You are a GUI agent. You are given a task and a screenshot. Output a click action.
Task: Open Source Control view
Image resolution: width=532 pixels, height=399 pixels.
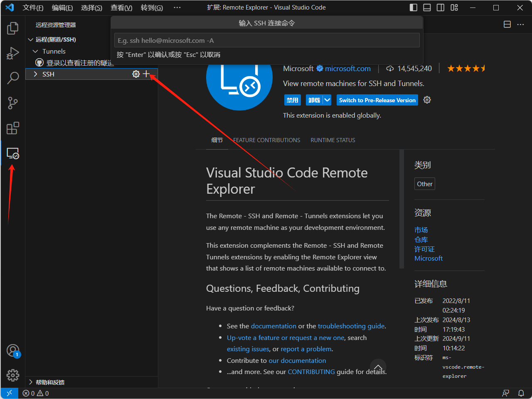click(x=13, y=103)
